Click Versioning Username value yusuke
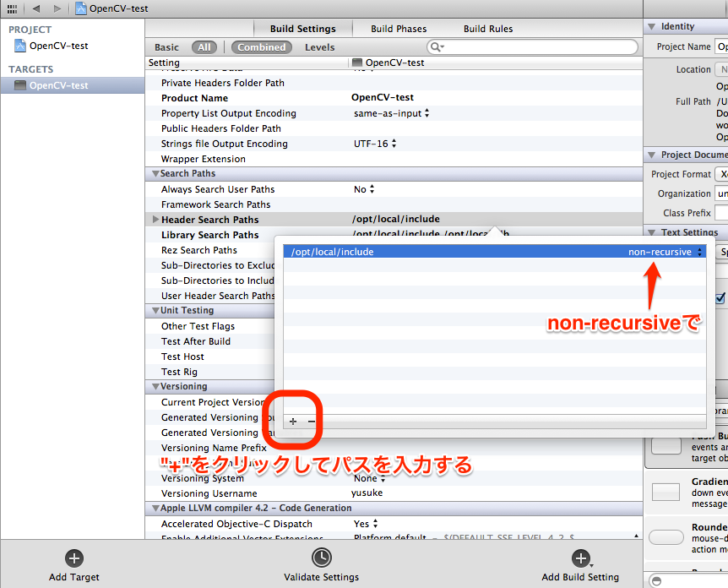This screenshot has width=728, height=588. point(367,493)
